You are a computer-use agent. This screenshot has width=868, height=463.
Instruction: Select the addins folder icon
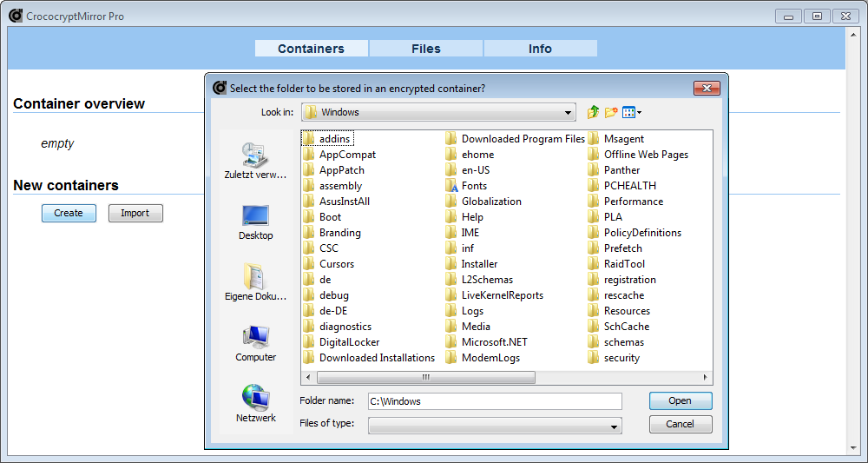click(310, 138)
